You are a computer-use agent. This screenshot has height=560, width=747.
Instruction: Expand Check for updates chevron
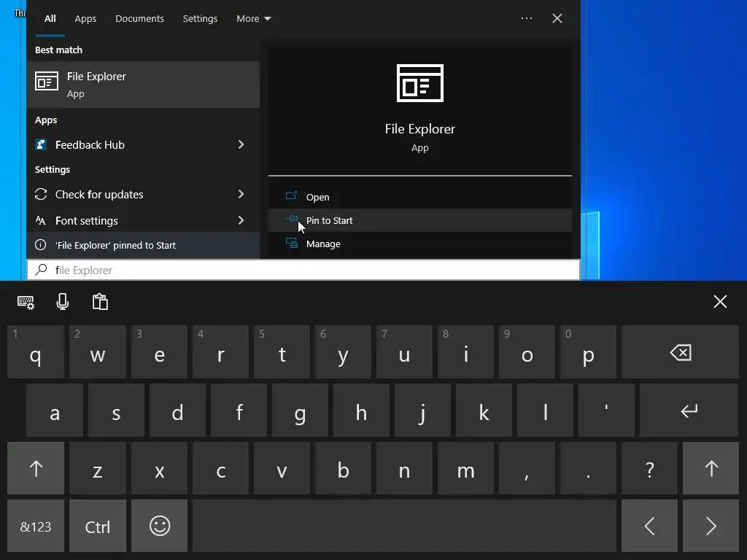(x=241, y=194)
